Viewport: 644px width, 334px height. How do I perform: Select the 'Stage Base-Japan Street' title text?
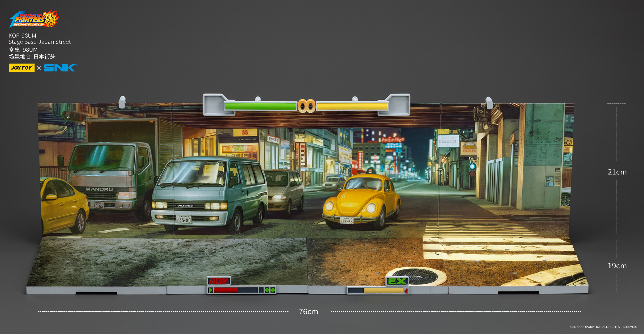coord(42,41)
